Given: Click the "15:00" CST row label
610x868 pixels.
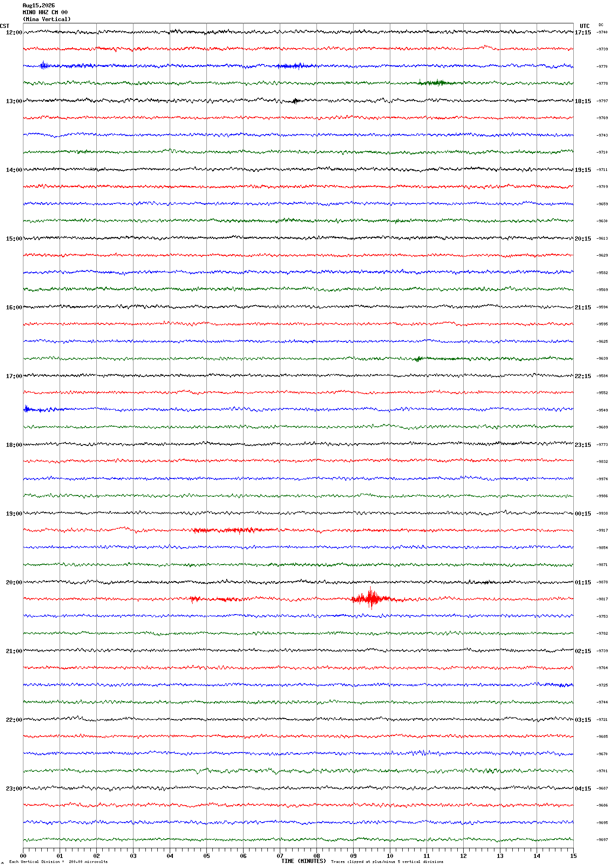Looking at the screenshot, I should click(x=14, y=239).
